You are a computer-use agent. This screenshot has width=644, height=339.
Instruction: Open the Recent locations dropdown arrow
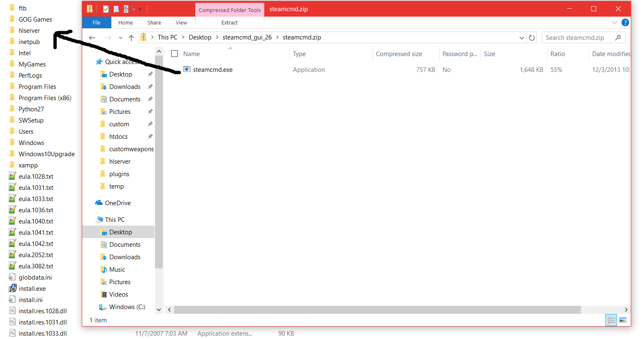(120, 37)
